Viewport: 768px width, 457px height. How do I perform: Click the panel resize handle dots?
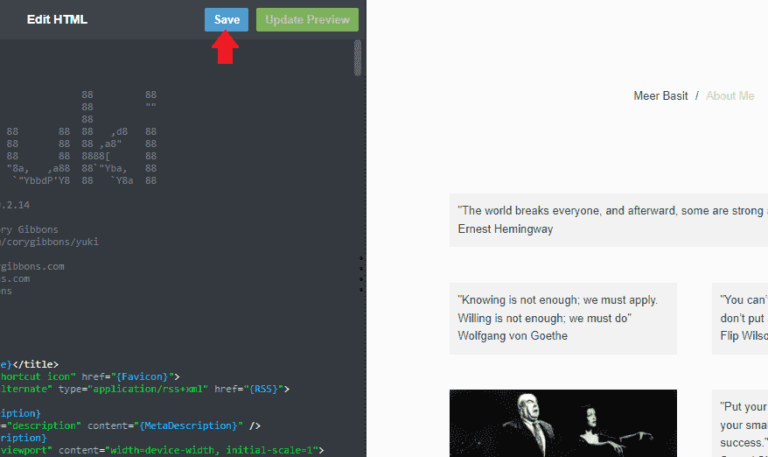(361, 274)
